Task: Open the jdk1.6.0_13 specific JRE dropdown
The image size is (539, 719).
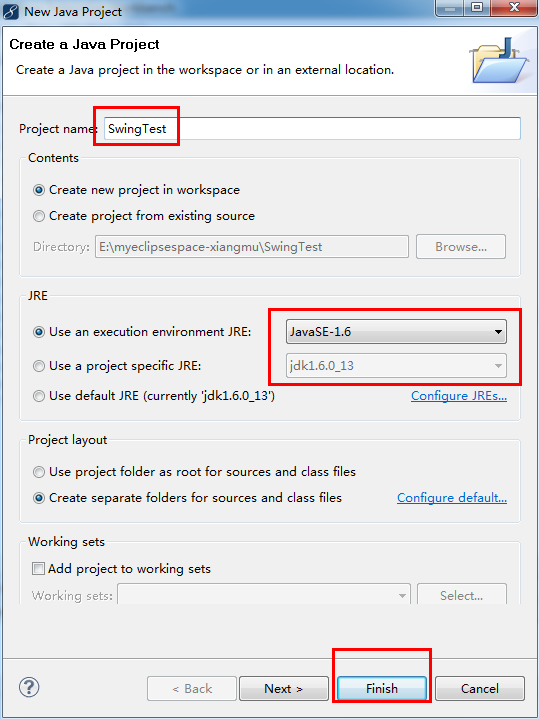Action: click(396, 366)
